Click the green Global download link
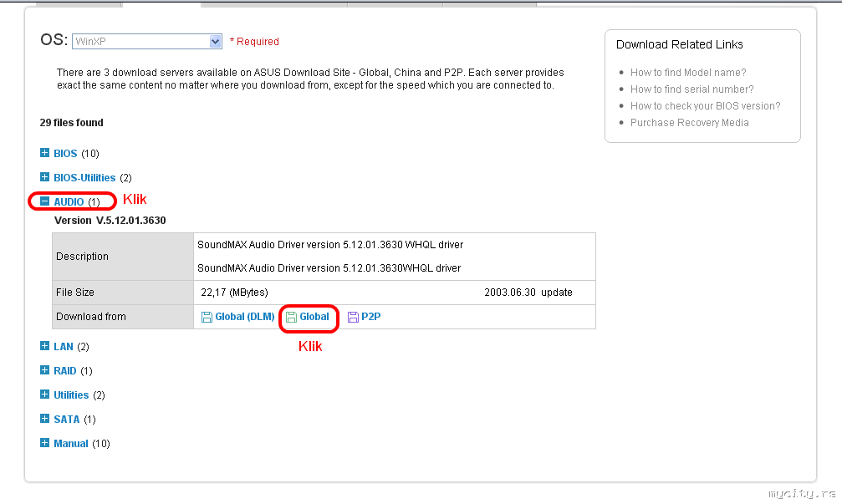 [x=314, y=317]
